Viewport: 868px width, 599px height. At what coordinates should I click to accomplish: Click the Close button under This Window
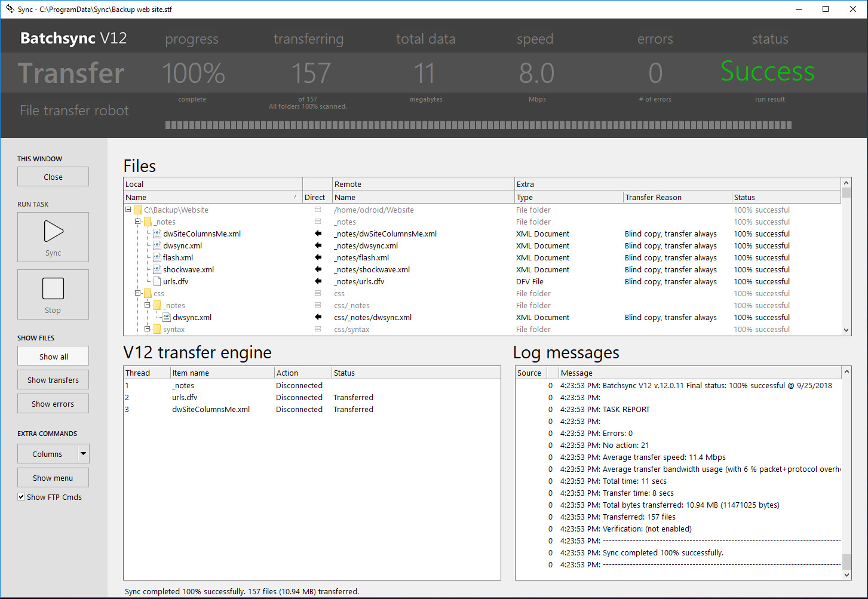pyautogui.click(x=53, y=177)
